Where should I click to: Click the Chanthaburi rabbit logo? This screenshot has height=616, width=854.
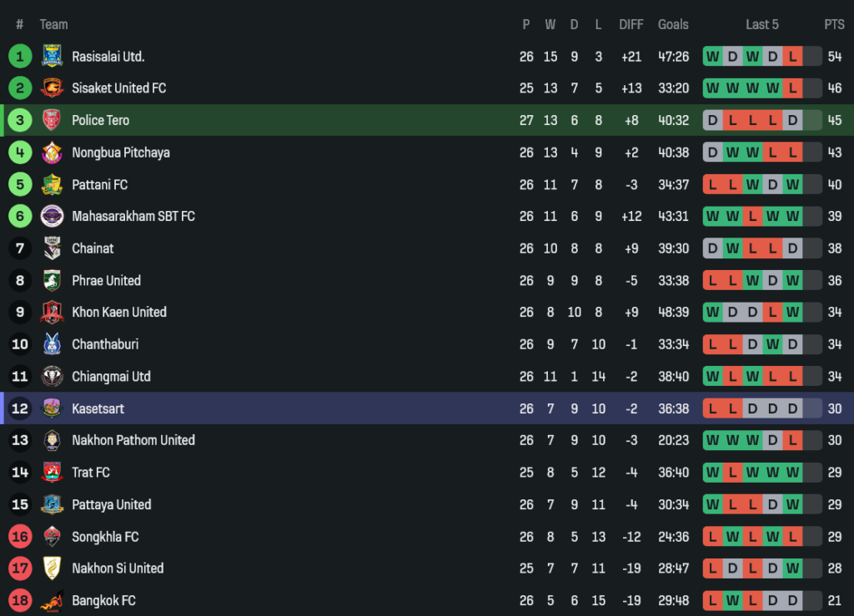click(52, 344)
